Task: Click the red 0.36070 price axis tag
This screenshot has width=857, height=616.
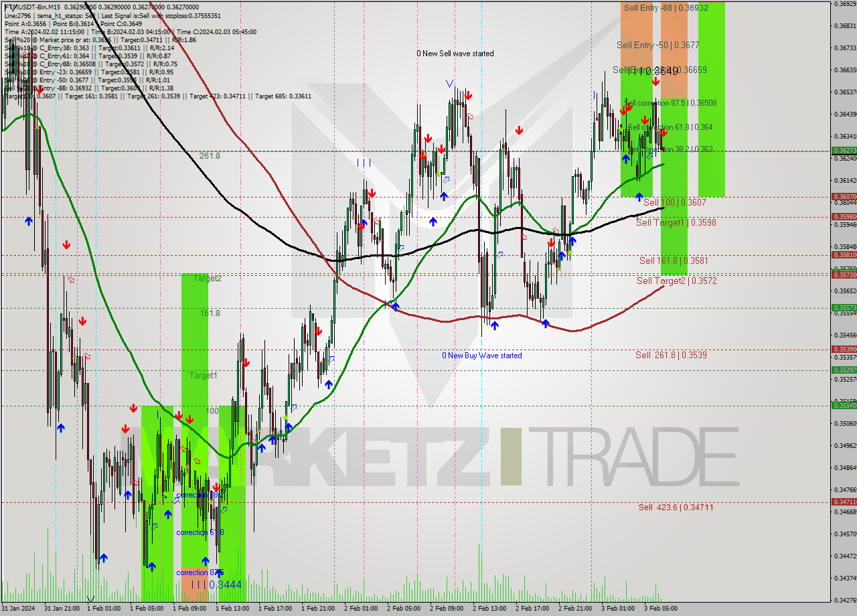Action: point(844,197)
